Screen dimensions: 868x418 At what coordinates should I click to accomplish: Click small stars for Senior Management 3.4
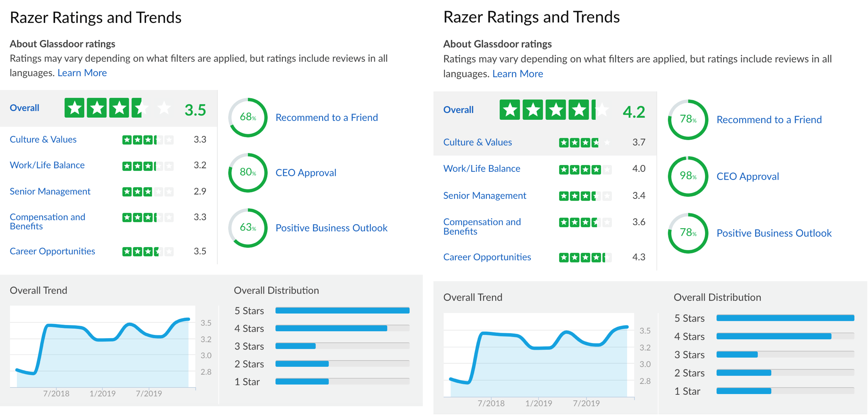click(585, 196)
